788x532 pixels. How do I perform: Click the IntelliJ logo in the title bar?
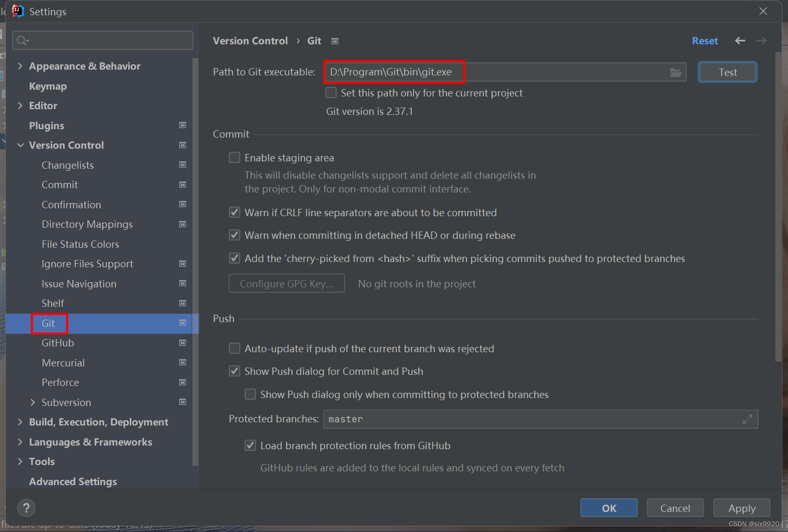[x=17, y=11]
